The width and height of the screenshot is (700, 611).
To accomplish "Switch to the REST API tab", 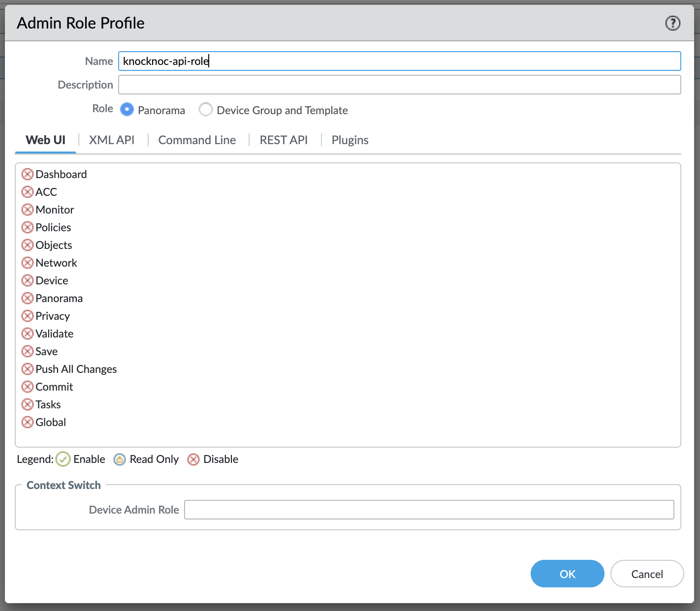I will click(x=284, y=140).
